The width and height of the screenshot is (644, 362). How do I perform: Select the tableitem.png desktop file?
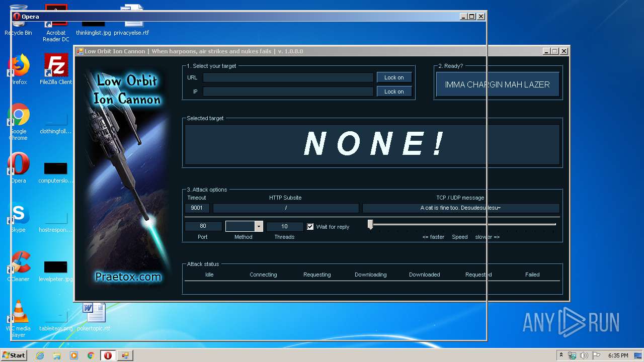click(x=56, y=321)
